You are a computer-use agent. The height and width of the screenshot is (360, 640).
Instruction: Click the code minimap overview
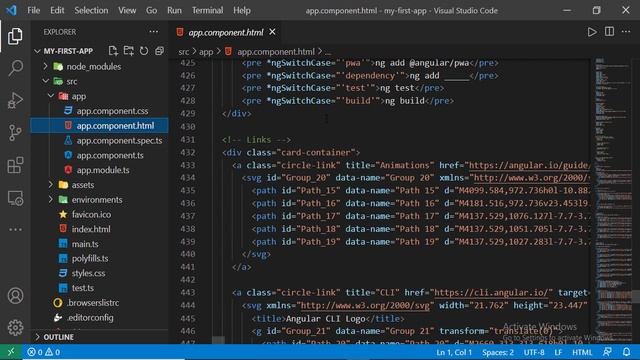(612, 200)
